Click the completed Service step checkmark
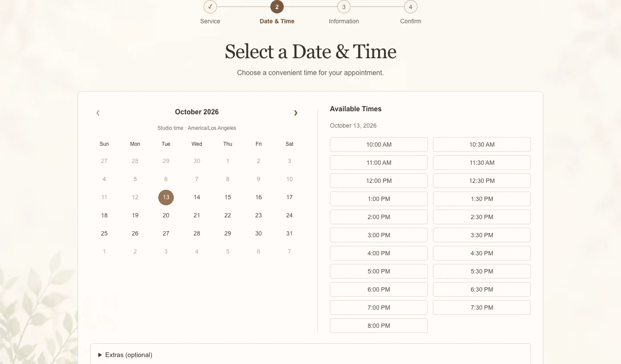Viewport: 621px width, 364px height. point(210,7)
